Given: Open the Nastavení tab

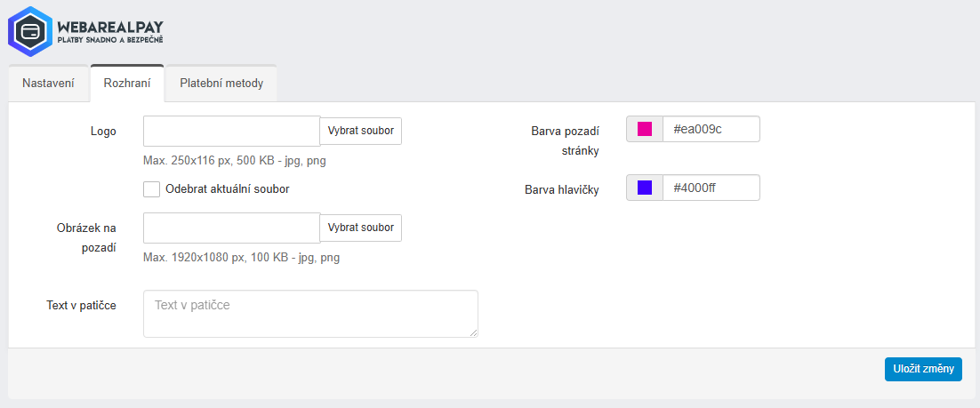Looking at the screenshot, I should [x=49, y=84].
